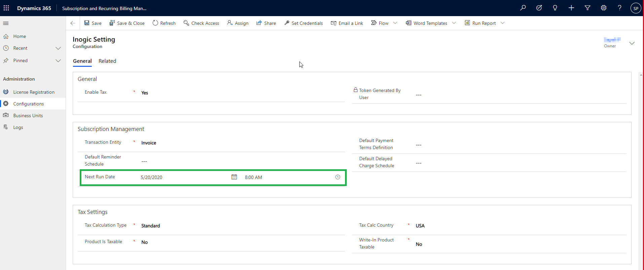Open advanced find funnel icon

point(588,8)
